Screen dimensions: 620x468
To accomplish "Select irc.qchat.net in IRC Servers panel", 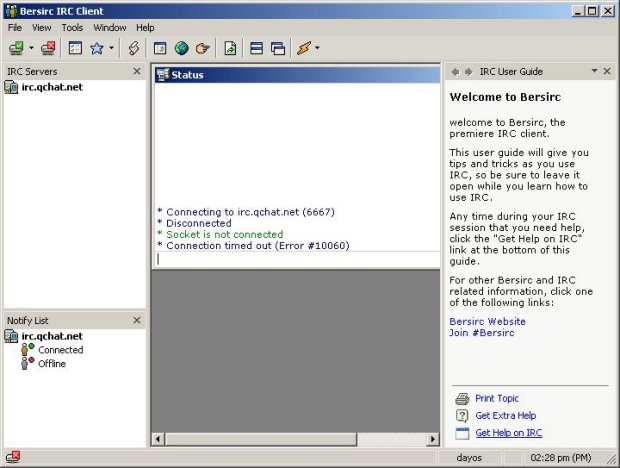I will pyautogui.click(x=51, y=87).
